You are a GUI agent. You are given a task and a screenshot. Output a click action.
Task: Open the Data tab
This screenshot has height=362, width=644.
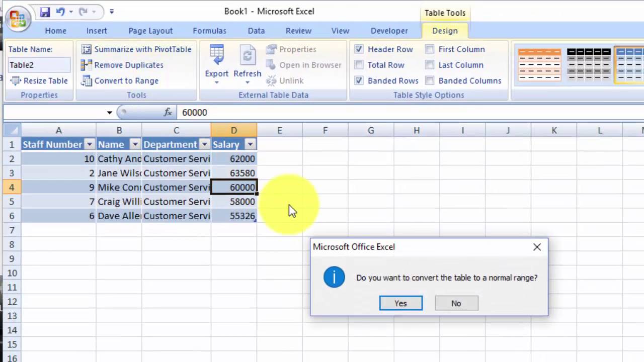256,31
